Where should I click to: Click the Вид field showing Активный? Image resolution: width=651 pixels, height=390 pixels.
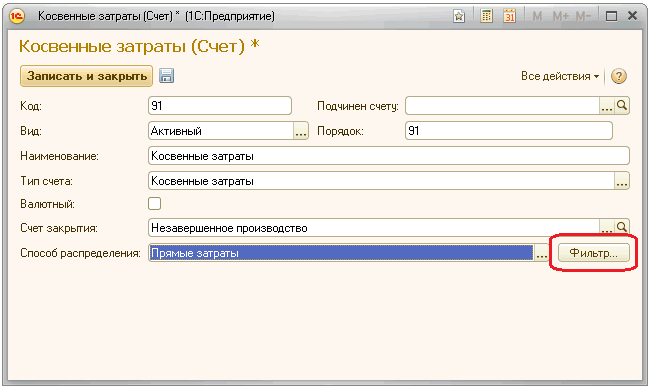pos(221,131)
